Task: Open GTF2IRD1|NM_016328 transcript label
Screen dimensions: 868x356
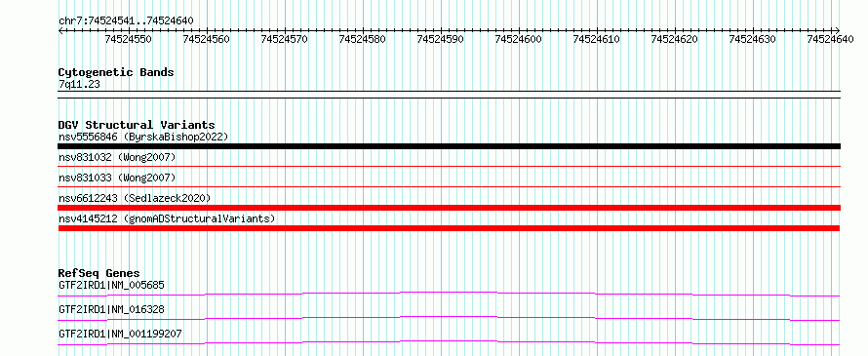Action: (x=111, y=309)
